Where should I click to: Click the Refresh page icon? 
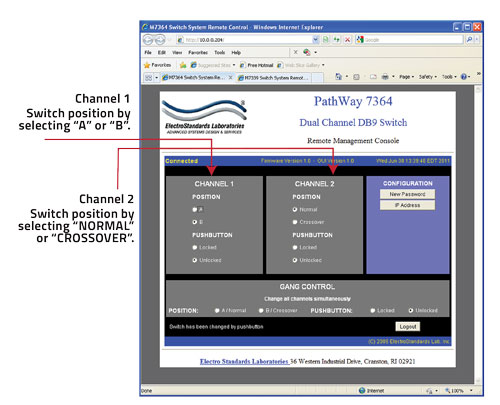pyautogui.click(x=337, y=40)
